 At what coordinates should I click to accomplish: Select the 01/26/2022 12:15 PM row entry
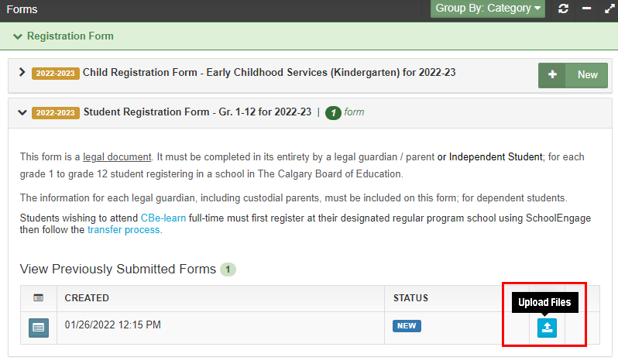click(113, 325)
